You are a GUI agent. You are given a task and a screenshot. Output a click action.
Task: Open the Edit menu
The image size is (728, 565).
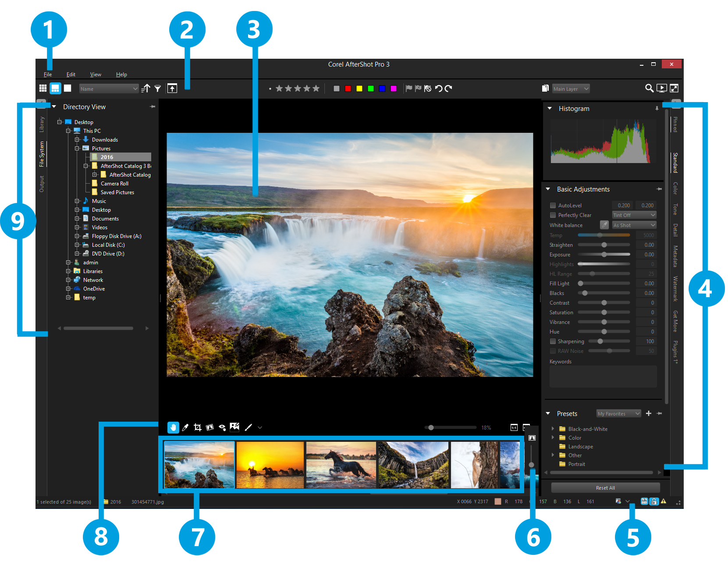tap(71, 75)
